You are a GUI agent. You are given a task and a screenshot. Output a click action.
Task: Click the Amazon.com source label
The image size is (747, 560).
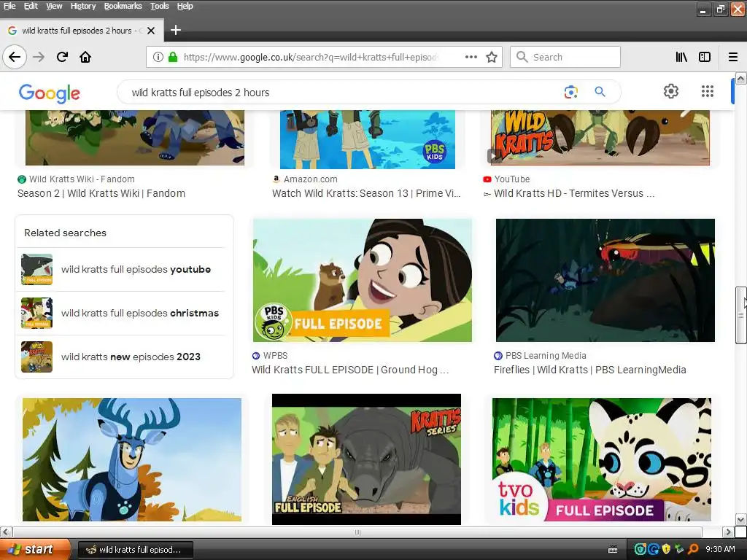click(x=311, y=179)
